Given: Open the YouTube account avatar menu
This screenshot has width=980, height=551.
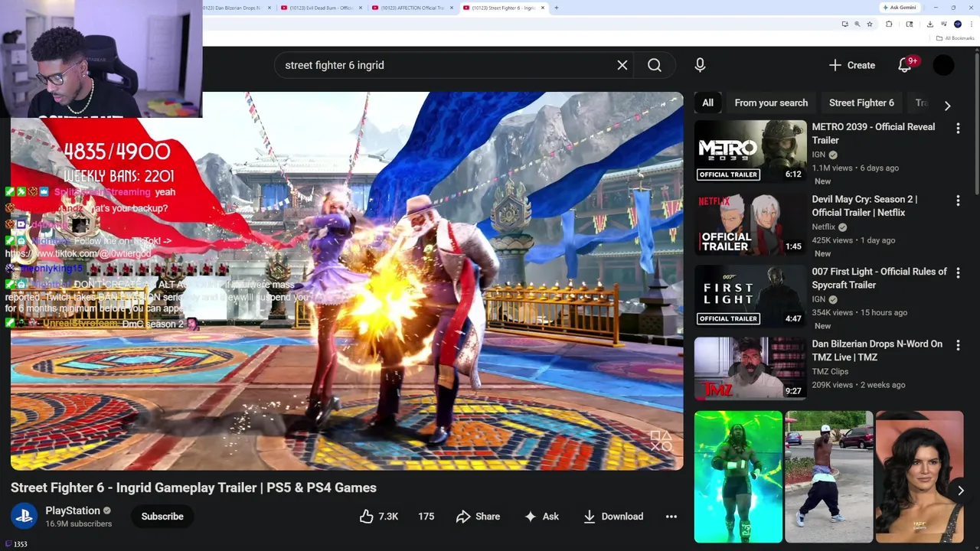Looking at the screenshot, I should pos(943,65).
